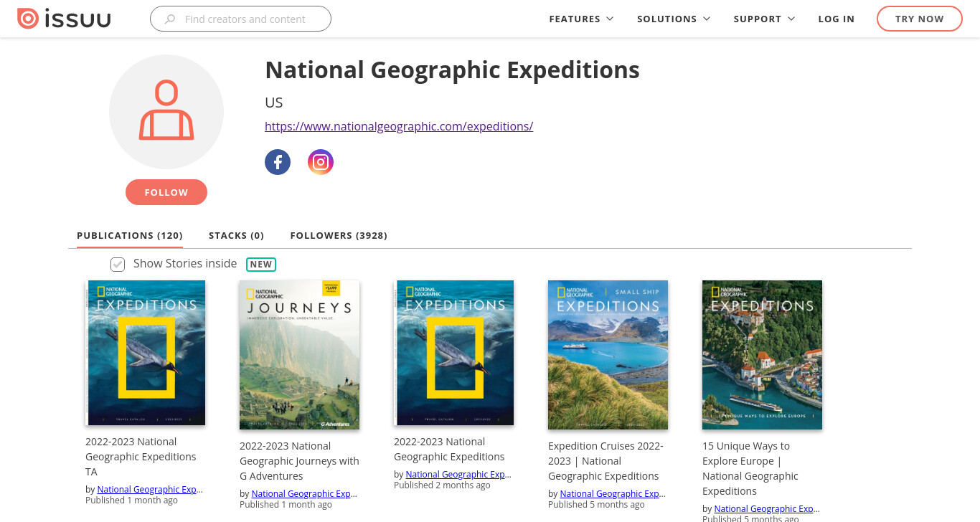Screen dimensions: 980x522
Task: Expand the Support dropdown
Action: pos(764,19)
